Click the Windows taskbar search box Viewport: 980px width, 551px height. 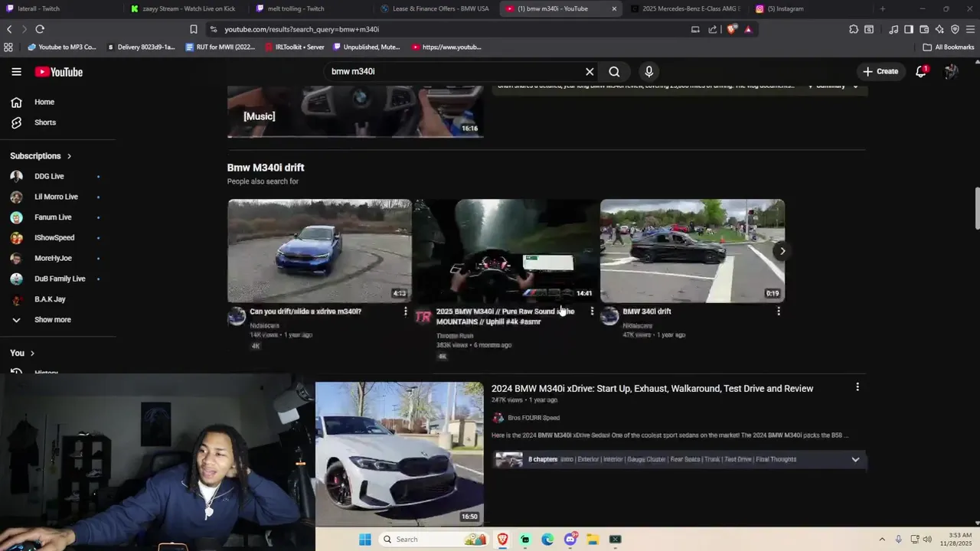coord(433,540)
